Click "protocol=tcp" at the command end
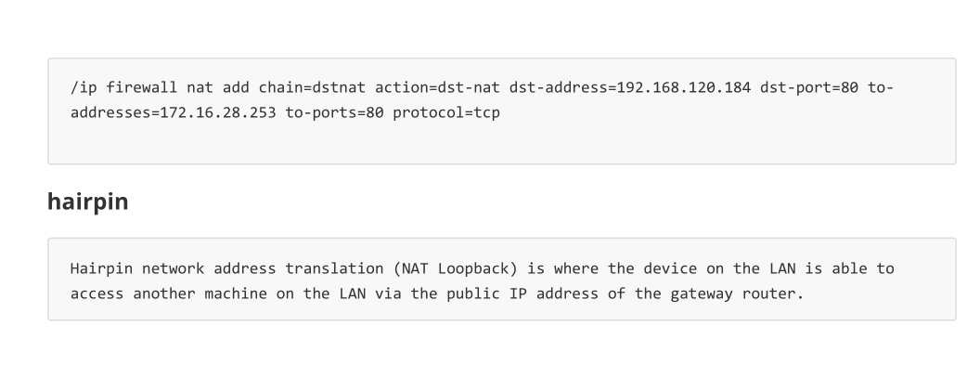 coord(446,113)
